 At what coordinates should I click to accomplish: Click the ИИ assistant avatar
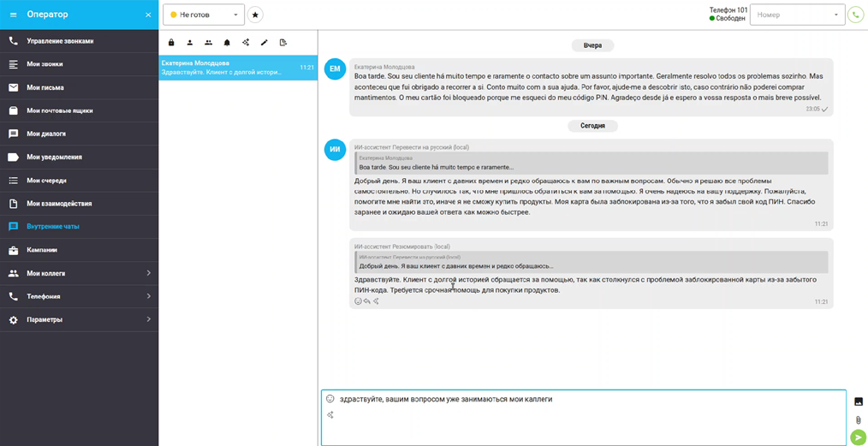coord(335,150)
